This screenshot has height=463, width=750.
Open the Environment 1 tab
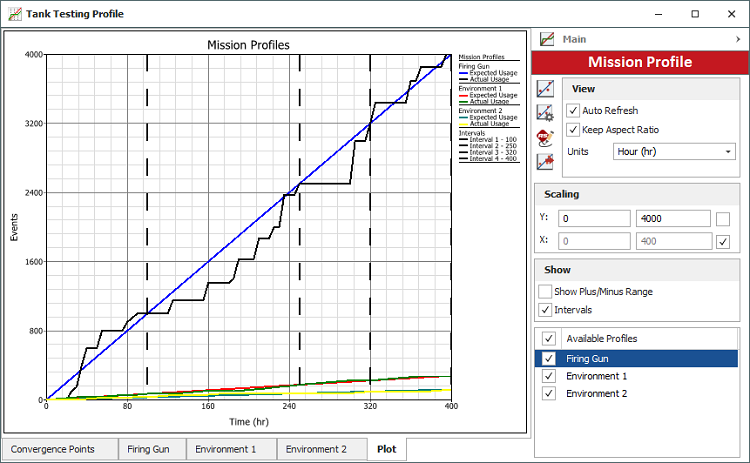pyautogui.click(x=225, y=449)
